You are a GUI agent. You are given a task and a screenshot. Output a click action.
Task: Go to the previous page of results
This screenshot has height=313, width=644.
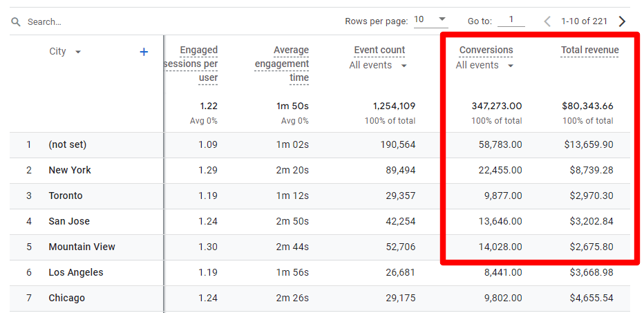pos(547,21)
